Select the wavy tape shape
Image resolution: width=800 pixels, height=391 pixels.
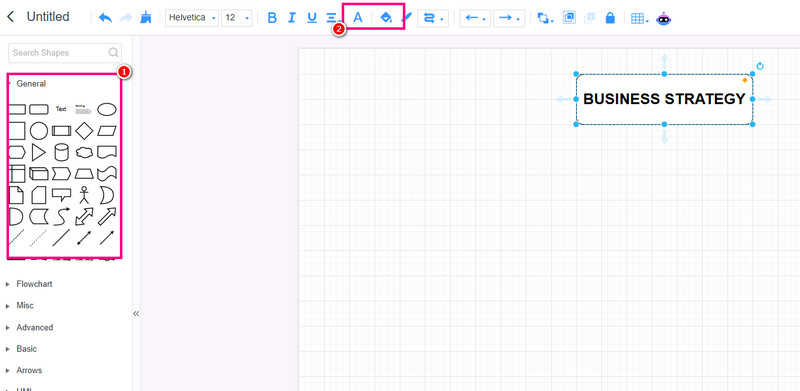[x=107, y=174]
